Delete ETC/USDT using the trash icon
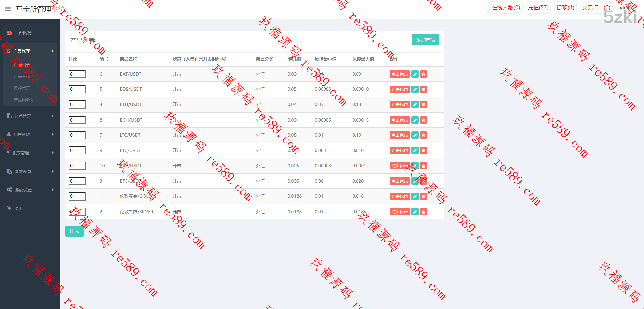644x309 pixels. pos(424,151)
